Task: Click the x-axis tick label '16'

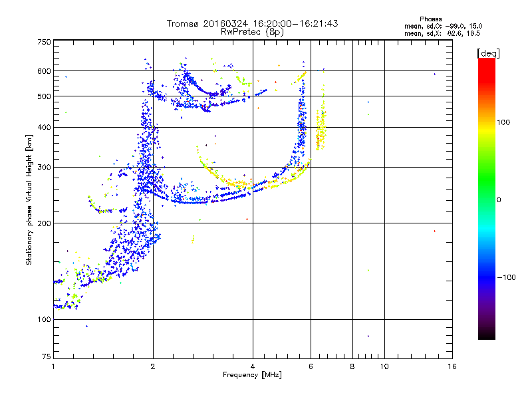Action: [452, 366]
